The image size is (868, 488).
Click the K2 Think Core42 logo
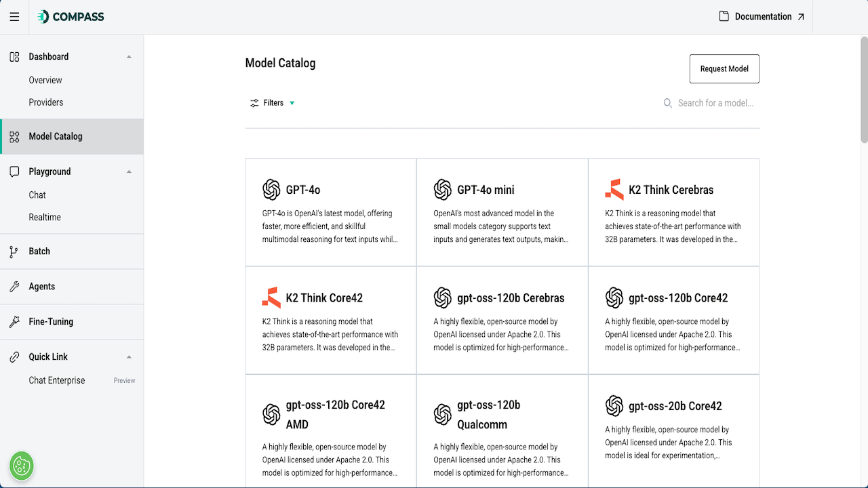tap(271, 298)
